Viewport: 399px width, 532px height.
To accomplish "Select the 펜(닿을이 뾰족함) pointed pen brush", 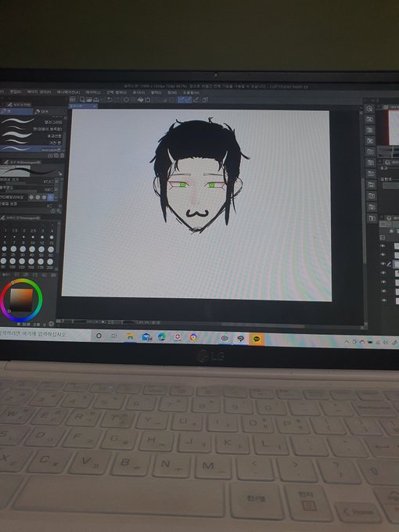I will pos(32,128).
